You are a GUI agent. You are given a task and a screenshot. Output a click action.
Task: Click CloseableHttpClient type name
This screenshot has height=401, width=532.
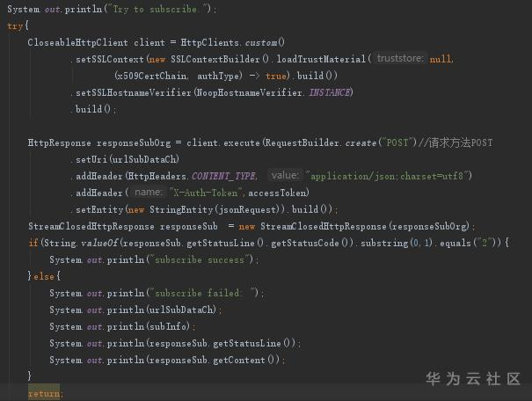point(77,42)
